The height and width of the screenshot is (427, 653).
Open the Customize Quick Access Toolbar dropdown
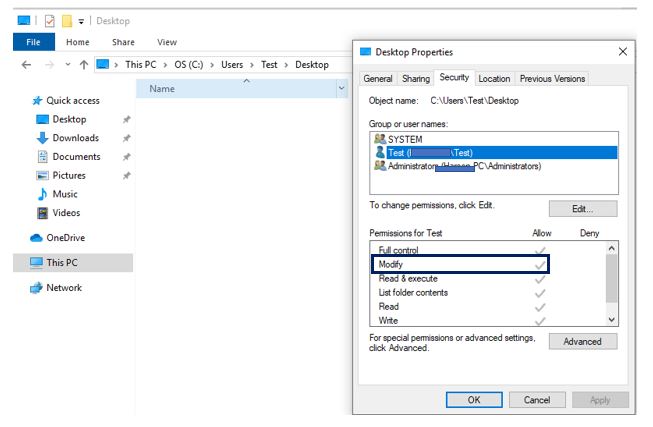click(x=81, y=21)
